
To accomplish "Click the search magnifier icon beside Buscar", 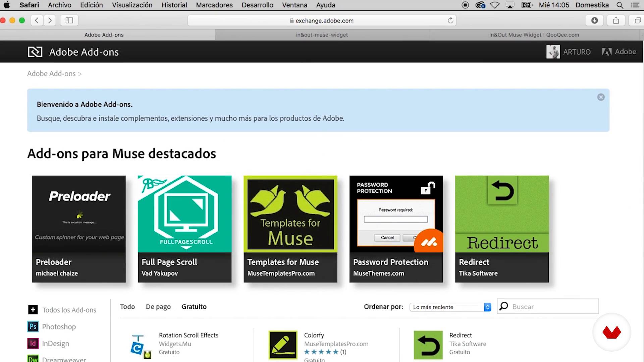I will pos(503,306).
